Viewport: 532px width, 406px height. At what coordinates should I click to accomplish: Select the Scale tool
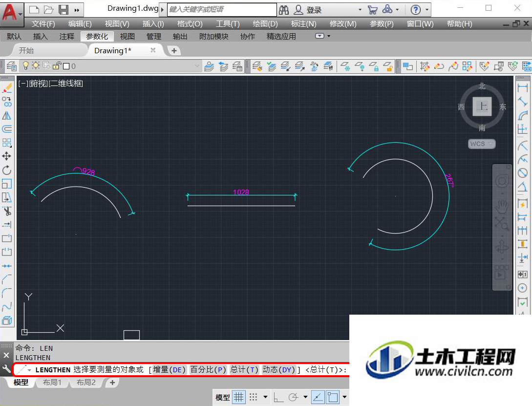click(7, 184)
